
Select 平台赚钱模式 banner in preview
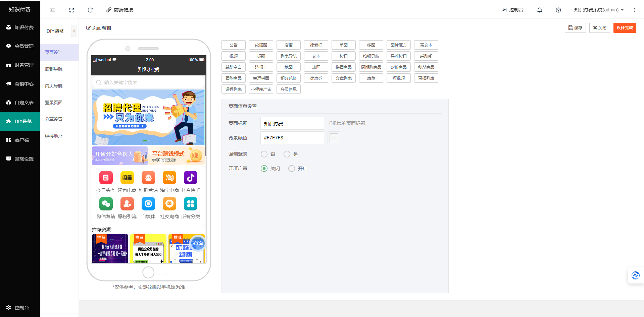pyautogui.click(x=177, y=156)
